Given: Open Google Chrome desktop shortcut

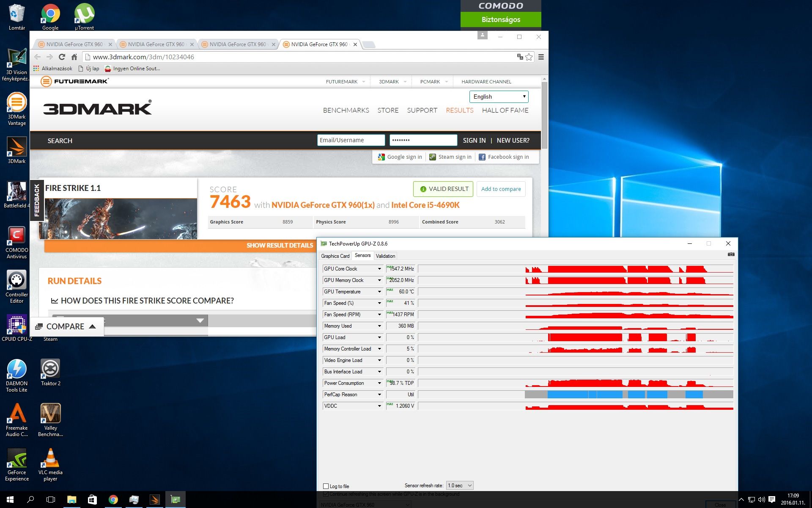Looking at the screenshot, I should (50, 17).
